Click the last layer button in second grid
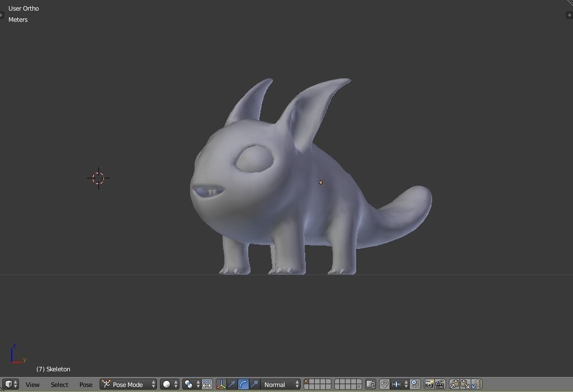Viewport: 573px width, 392px height. (359, 387)
